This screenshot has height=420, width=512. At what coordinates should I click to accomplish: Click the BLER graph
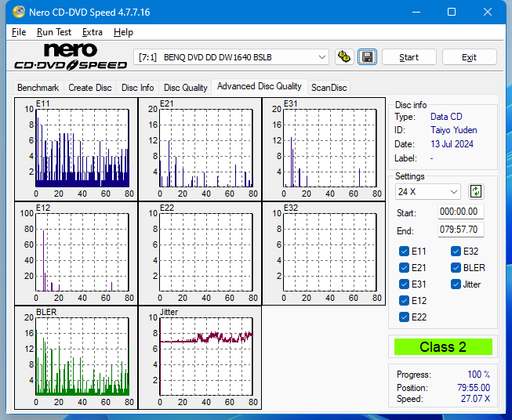click(x=76, y=357)
